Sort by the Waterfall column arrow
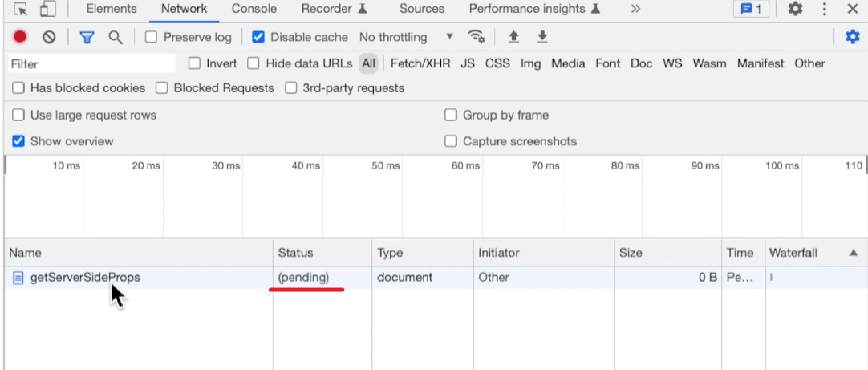The image size is (868, 370). pos(852,253)
